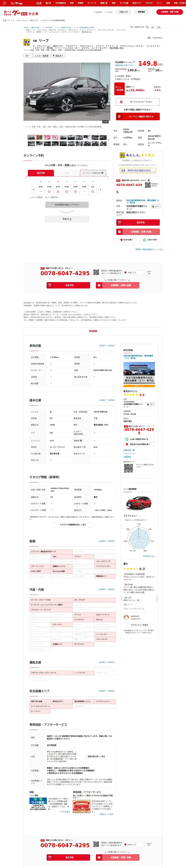Show next photo with right arrow on main image
This screenshot has width=186, height=868.
(x=107, y=92)
